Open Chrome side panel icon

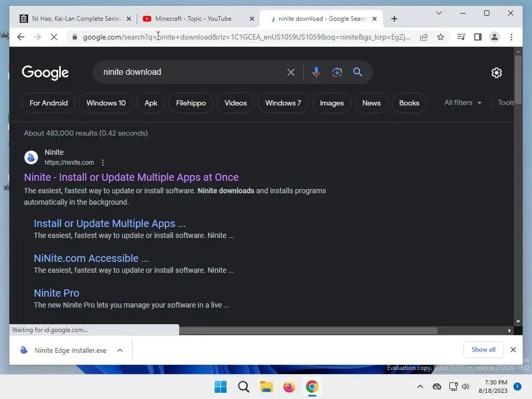point(478,37)
